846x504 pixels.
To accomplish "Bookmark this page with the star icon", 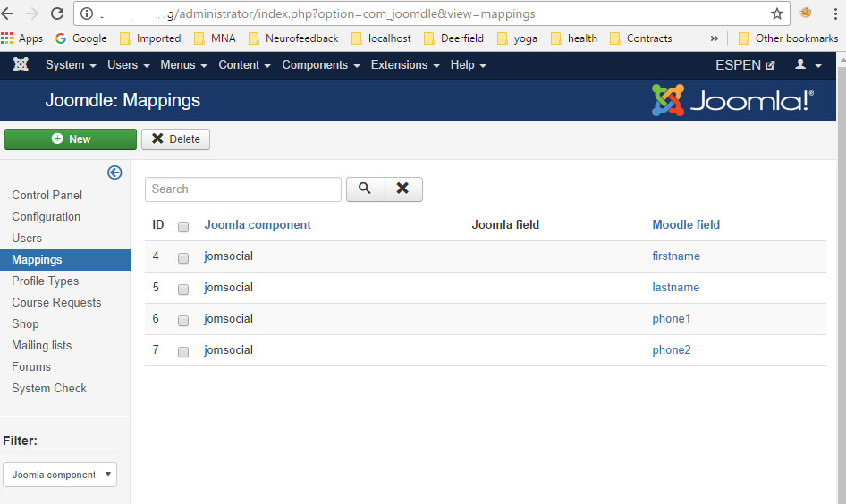I will (x=776, y=13).
